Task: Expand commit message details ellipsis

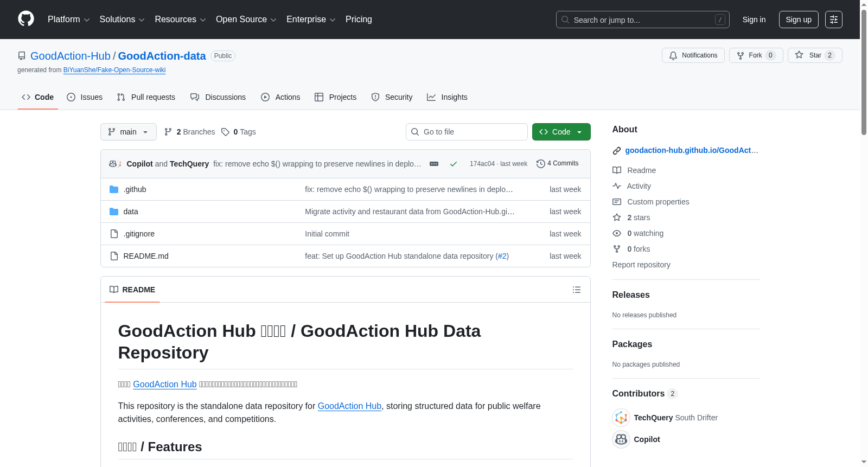Action: click(434, 164)
